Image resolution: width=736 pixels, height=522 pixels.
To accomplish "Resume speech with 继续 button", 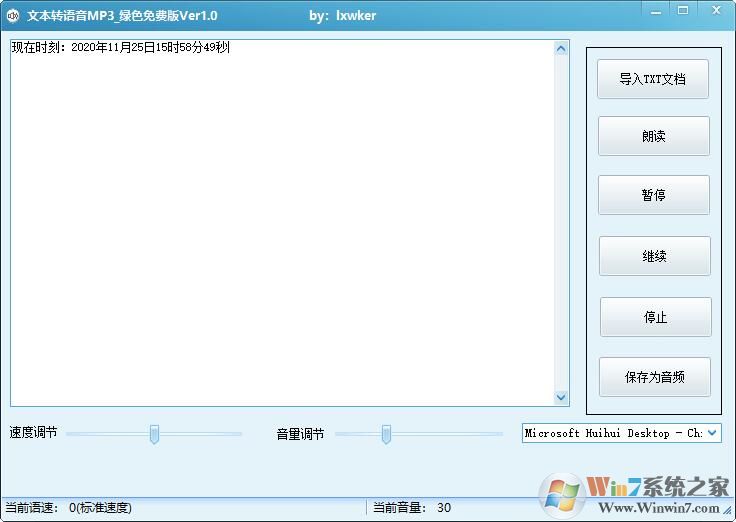I will point(654,256).
